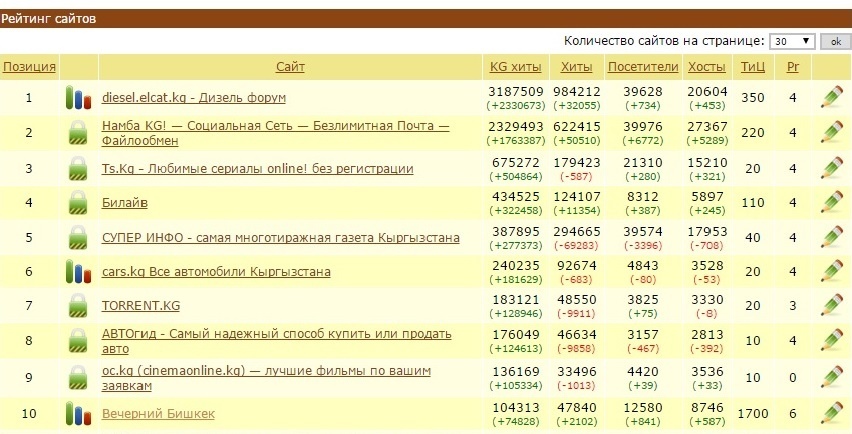The image size is (852, 434).
Task: Click the pencil edit icon for АВТОгид
Action: pos(832,341)
